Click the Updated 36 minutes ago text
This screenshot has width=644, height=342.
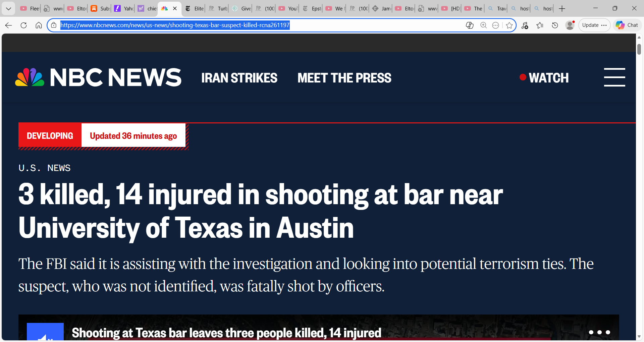pyautogui.click(x=133, y=136)
